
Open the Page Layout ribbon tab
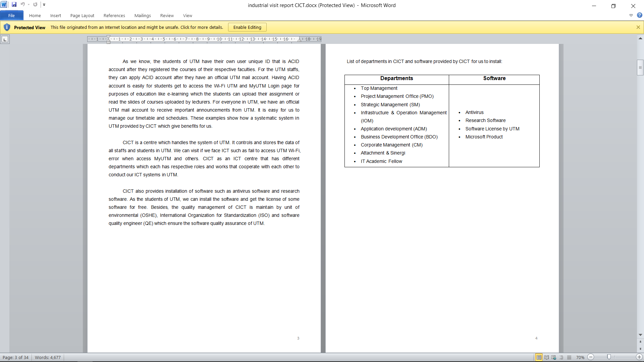[82, 15]
